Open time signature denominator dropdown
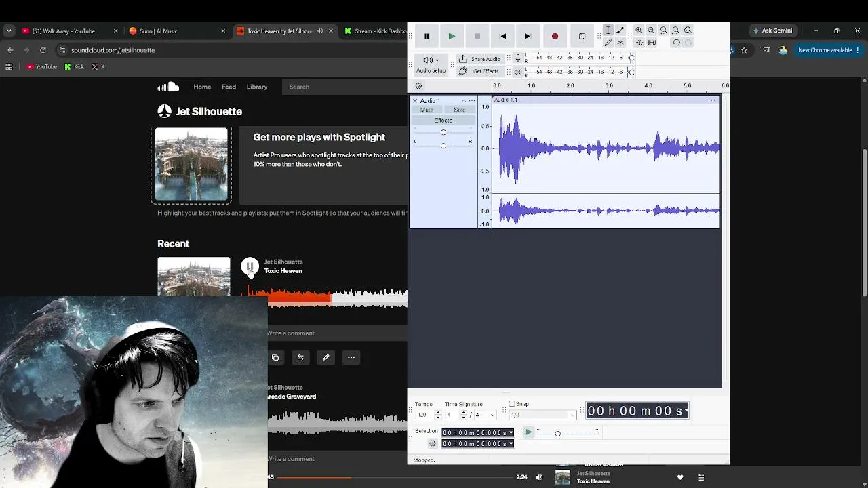868x488 pixels. point(485,415)
